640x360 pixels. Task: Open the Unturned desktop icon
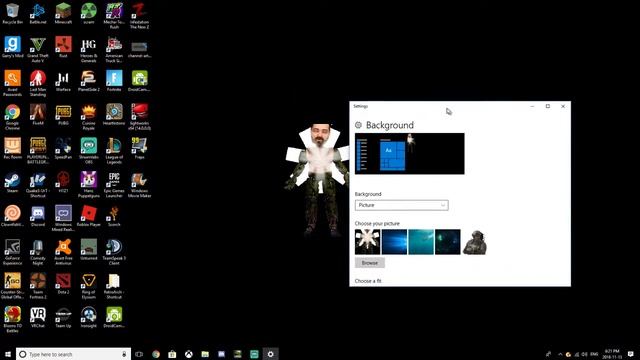89,250
